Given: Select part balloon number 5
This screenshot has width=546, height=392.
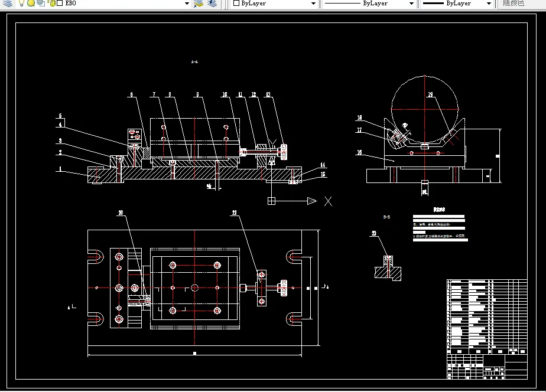Looking at the screenshot, I should point(60,116).
